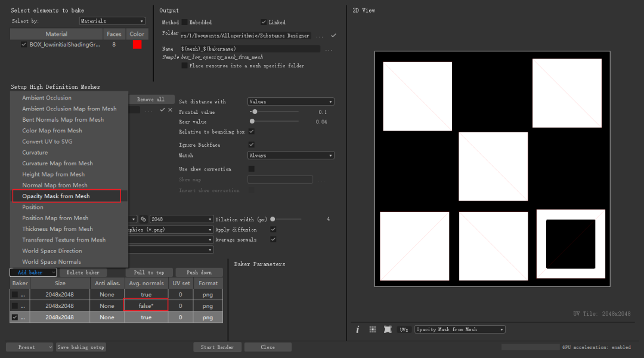This screenshot has height=358, width=644.
Task: Enable the first baker row checkbox
Action: [x=15, y=294]
